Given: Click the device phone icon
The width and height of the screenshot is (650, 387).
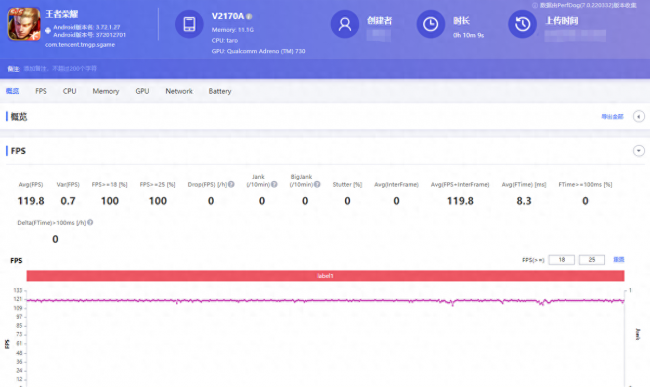Looking at the screenshot, I should [x=189, y=24].
